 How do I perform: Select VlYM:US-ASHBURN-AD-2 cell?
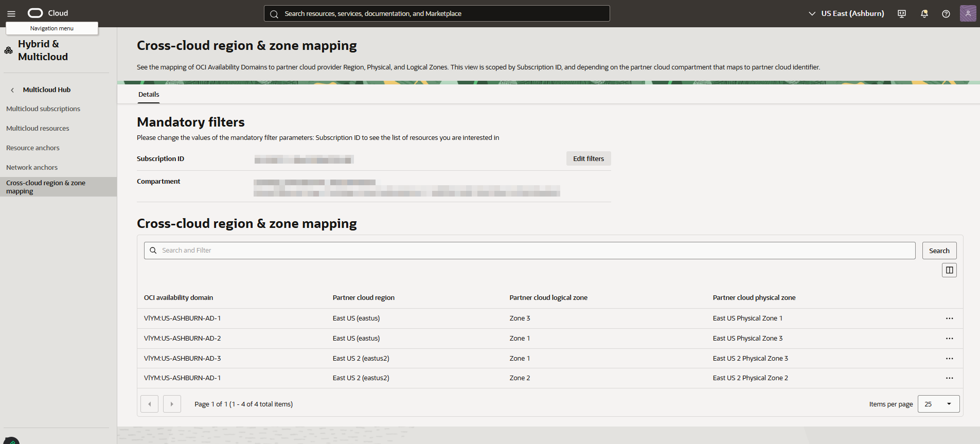tap(183, 339)
